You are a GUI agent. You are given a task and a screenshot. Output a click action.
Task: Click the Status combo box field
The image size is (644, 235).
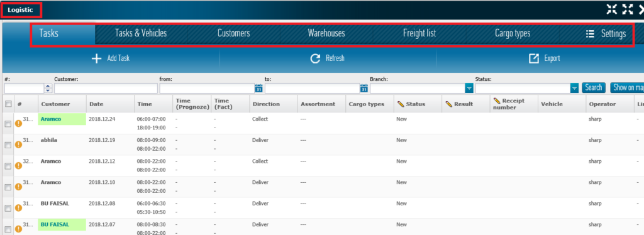(523, 88)
